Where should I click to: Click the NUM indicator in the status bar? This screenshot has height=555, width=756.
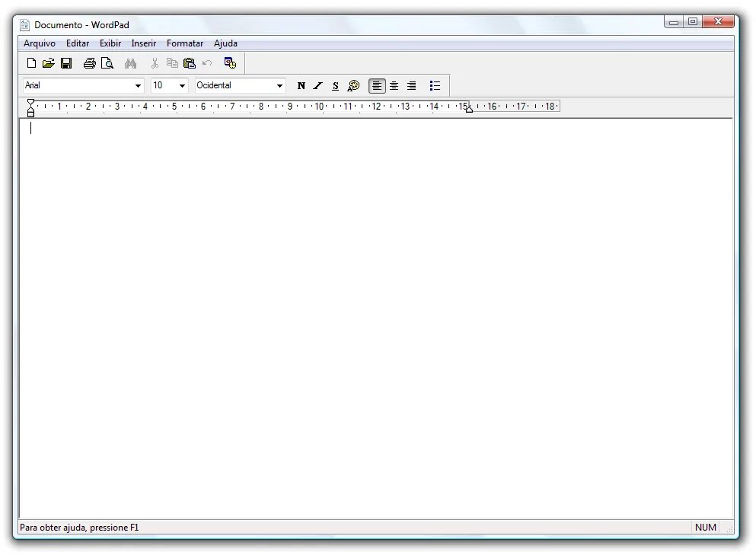706,528
